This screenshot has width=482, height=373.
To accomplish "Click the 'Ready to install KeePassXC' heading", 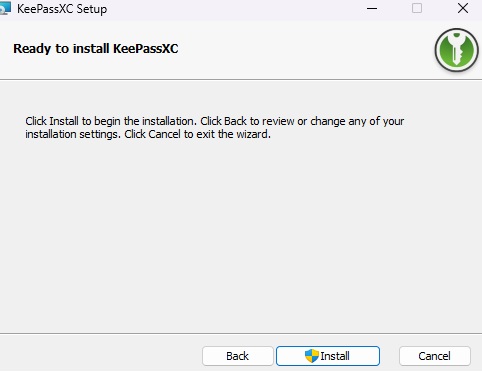I will (x=96, y=49).
